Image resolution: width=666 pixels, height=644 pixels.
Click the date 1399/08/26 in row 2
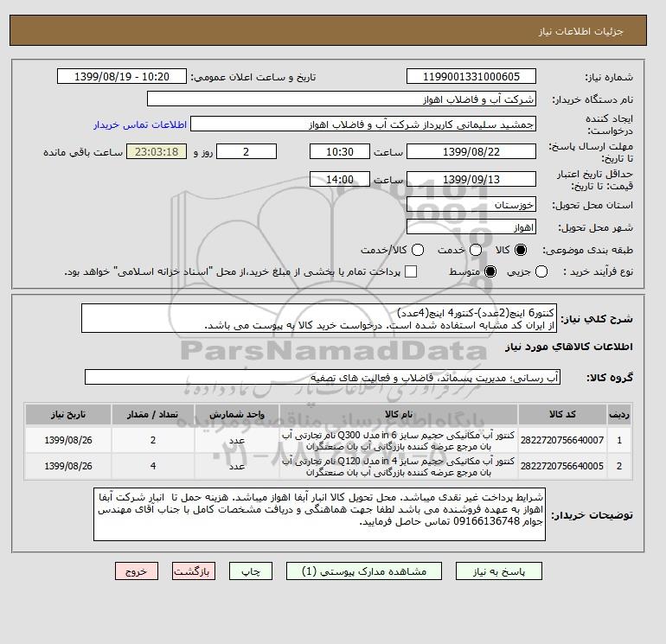point(68,466)
